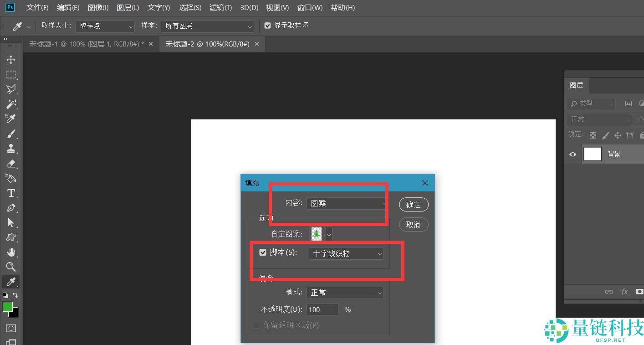644x345 pixels.
Task: Select the Hand tool
Action: click(x=11, y=252)
